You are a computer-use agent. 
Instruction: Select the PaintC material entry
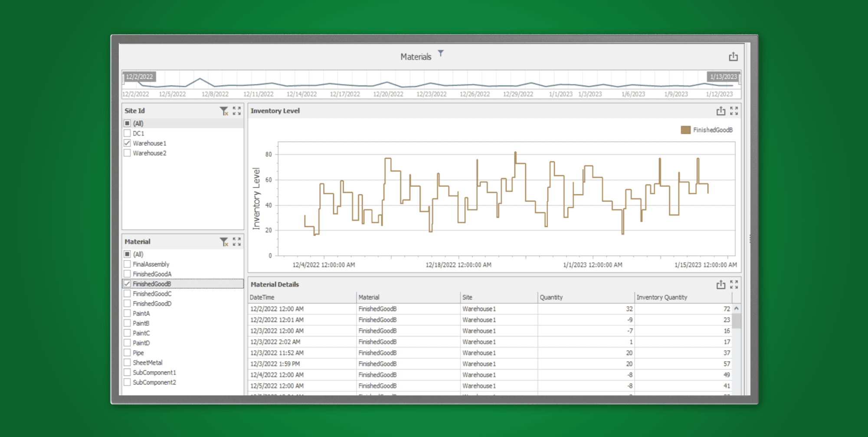[141, 333]
